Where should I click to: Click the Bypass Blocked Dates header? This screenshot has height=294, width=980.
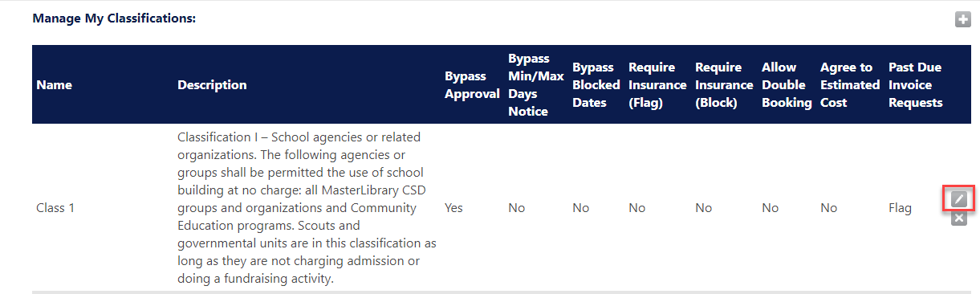pyautogui.click(x=596, y=85)
